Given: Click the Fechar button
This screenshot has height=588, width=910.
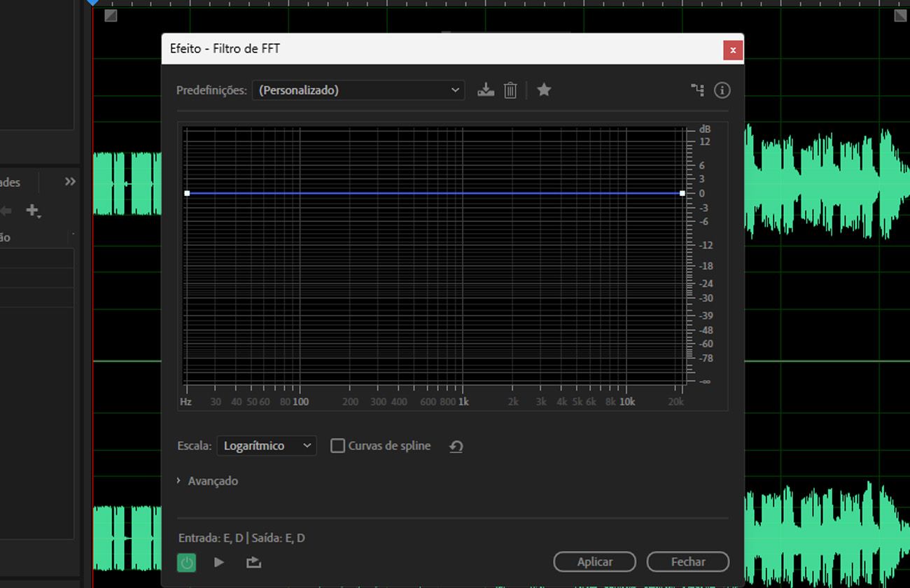Looking at the screenshot, I should pos(687,561).
